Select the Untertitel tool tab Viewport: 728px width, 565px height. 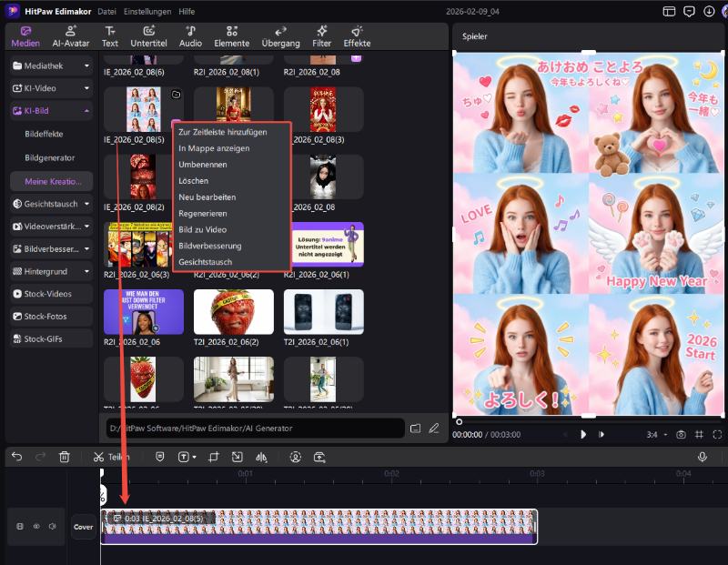pyautogui.click(x=148, y=35)
